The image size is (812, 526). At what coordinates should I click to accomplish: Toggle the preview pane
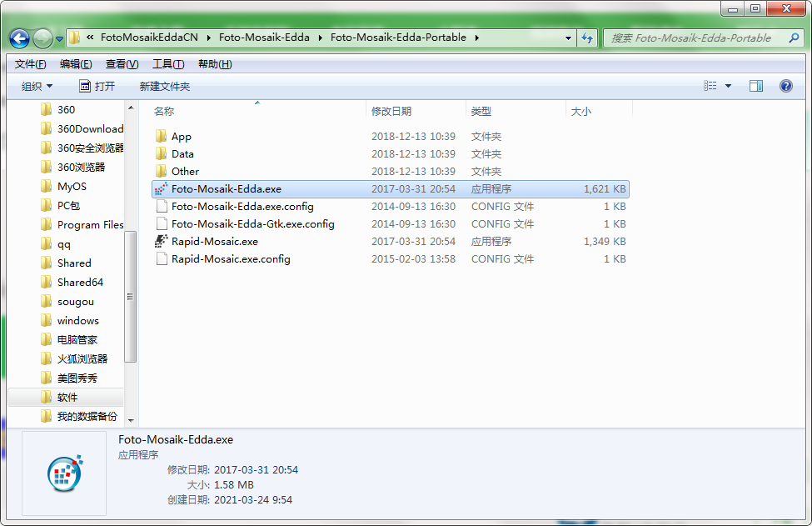pos(756,86)
